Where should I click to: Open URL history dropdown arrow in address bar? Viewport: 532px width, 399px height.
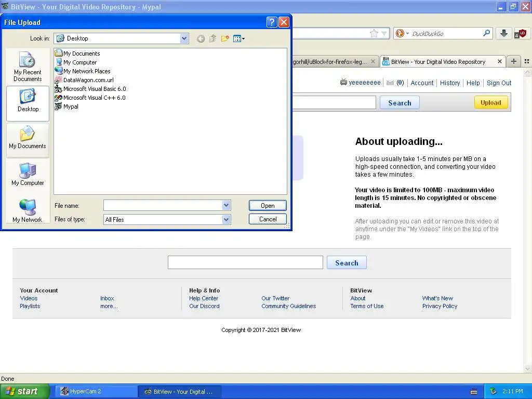point(384,33)
